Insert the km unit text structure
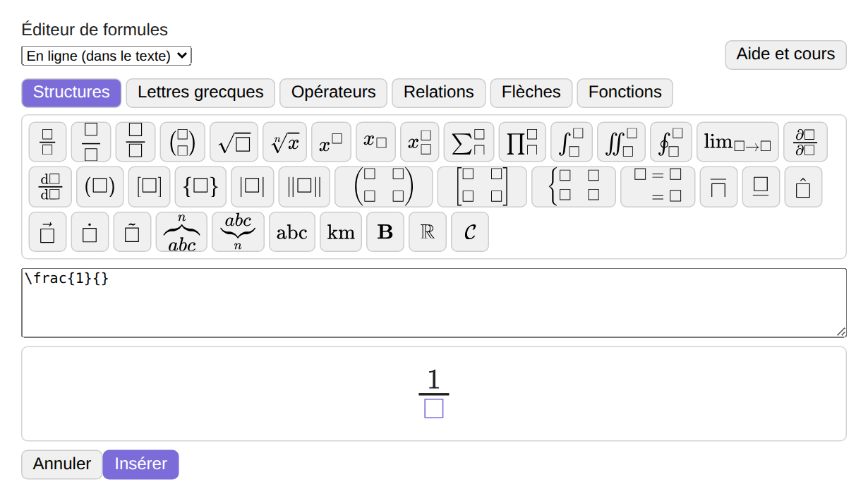Screen dimensions: 868x501 341,232
